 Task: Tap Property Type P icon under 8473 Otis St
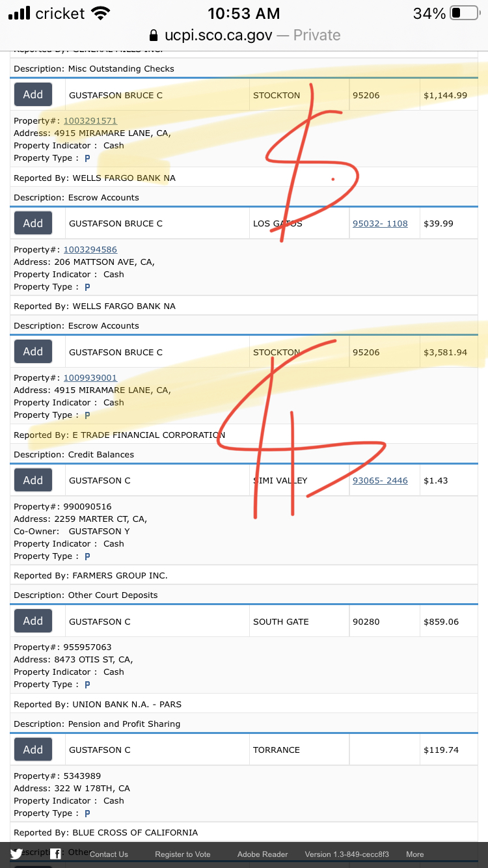tap(87, 685)
